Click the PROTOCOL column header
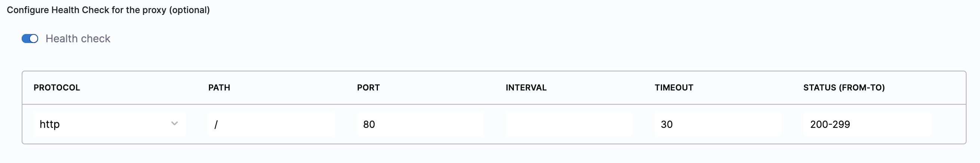Image resolution: width=980 pixels, height=163 pixels. click(57, 87)
